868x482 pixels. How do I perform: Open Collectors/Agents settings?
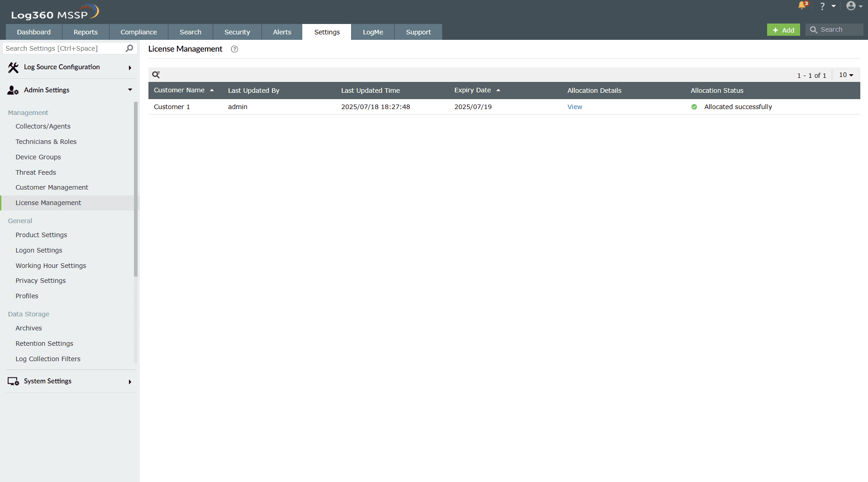(43, 126)
